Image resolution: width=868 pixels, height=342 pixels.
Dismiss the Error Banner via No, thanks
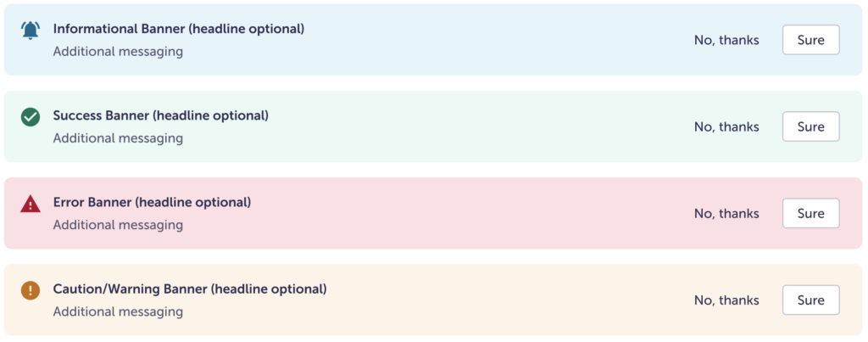726,213
